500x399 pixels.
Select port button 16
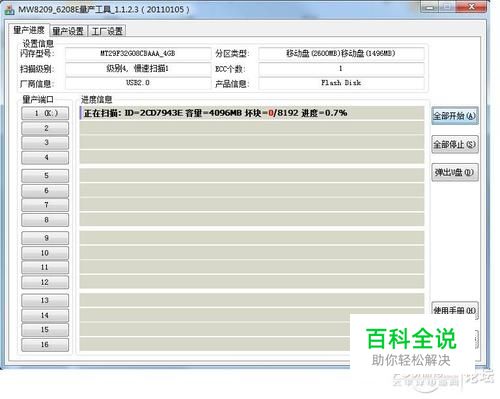point(45,345)
